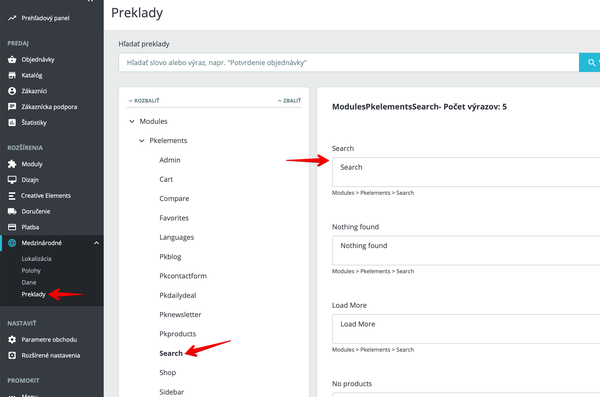The height and width of the screenshot is (397, 600).
Task: Select Preklady in the sidebar
Action: 33,294
